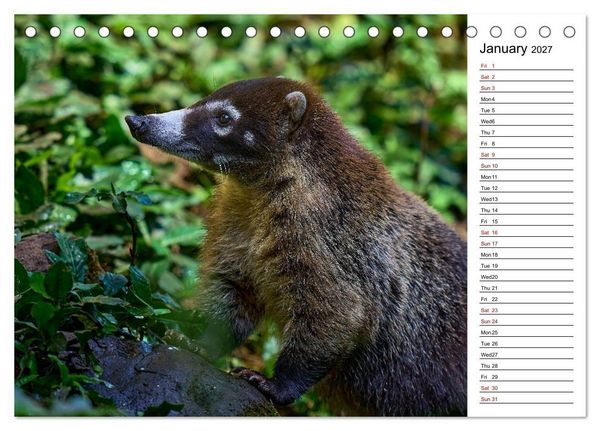Select the Fri 15 date row
The width and height of the screenshot is (600, 431).
pos(527,221)
